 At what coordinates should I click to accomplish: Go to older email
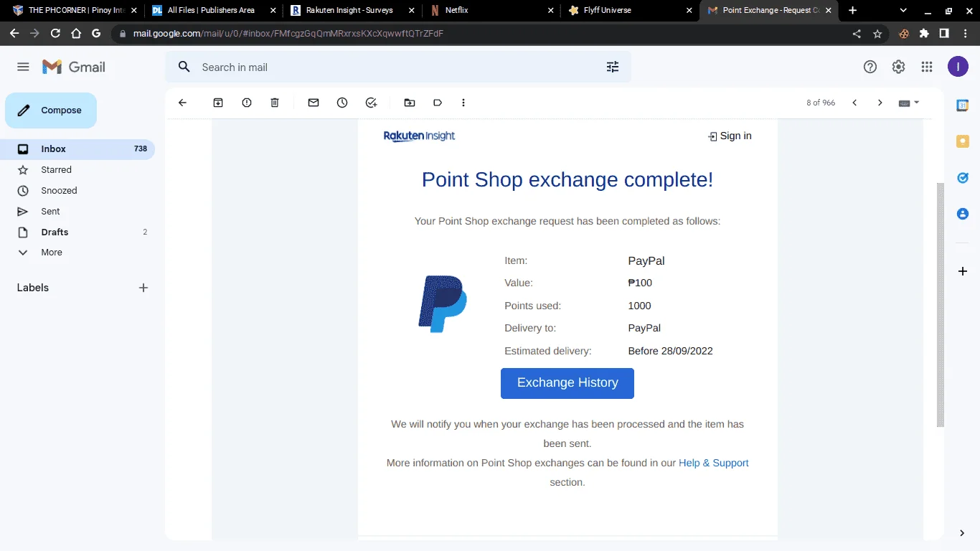tap(880, 103)
